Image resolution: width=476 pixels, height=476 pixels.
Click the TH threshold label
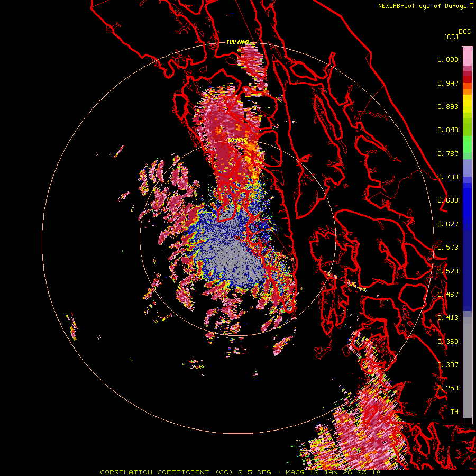pos(454,412)
